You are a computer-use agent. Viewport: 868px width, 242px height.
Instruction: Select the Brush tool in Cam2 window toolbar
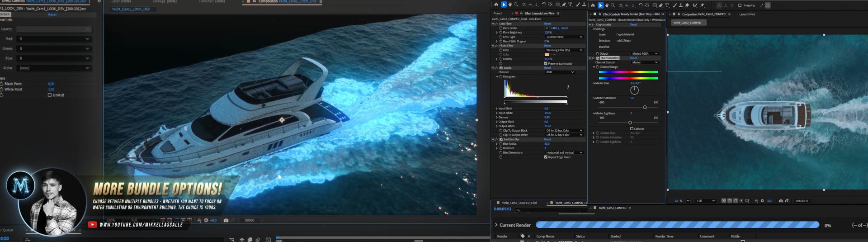[x=675, y=5]
